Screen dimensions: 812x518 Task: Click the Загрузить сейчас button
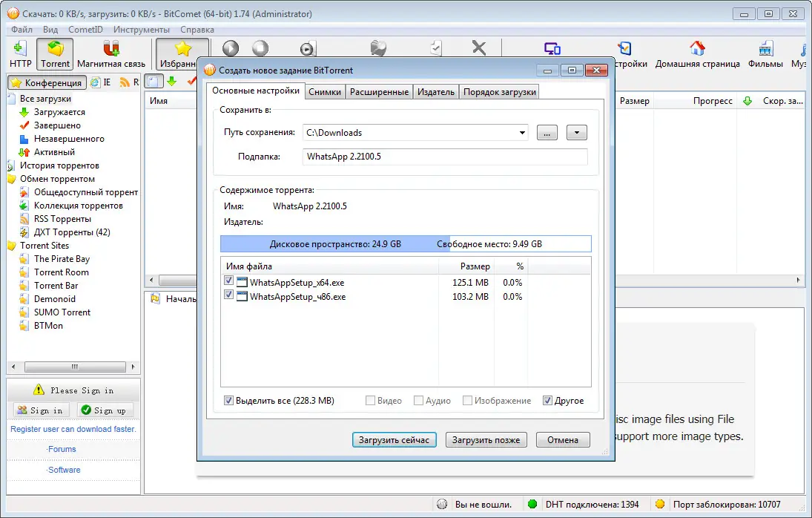[x=394, y=439]
